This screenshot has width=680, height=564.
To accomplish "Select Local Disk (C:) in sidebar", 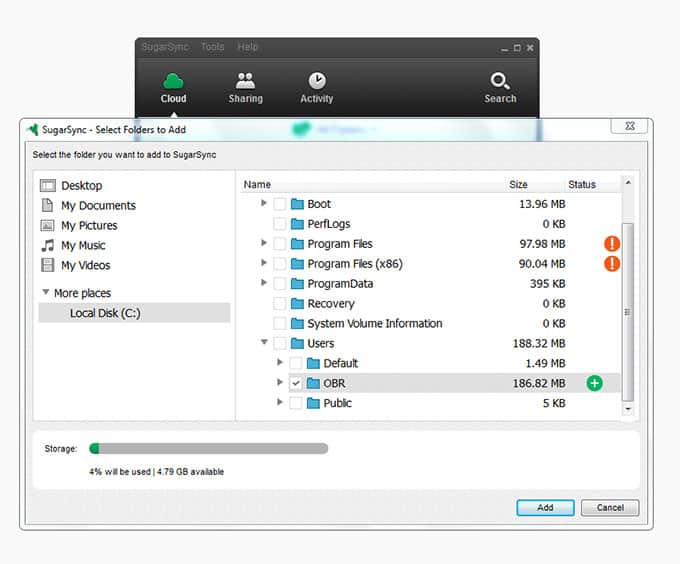I will [x=134, y=313].
